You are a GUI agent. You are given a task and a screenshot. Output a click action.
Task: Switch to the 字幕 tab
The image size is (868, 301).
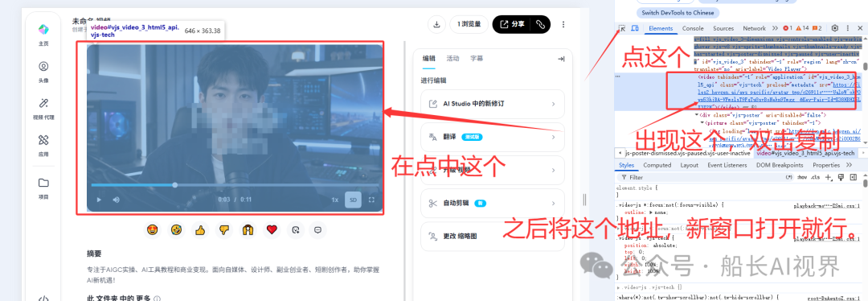476,58
